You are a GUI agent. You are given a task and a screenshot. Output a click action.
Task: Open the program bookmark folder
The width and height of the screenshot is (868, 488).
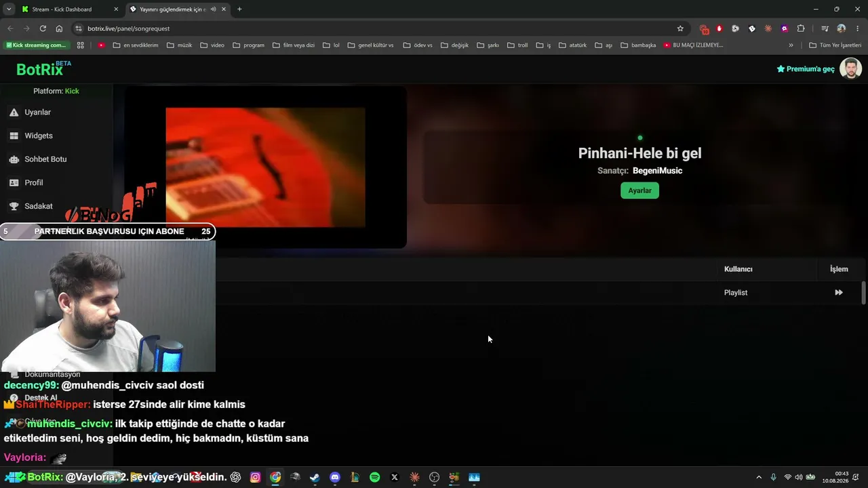point(248,45)
